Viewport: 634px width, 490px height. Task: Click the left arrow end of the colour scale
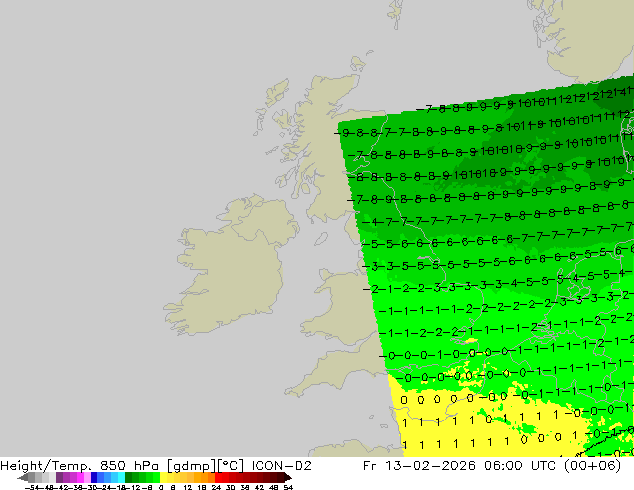click(22, 477)
